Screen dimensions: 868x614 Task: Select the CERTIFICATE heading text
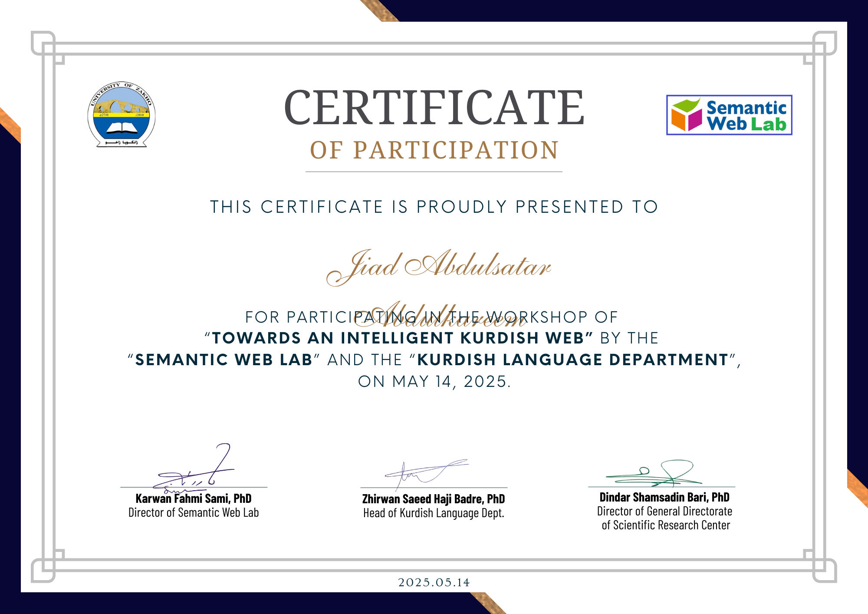click(434, 108)
